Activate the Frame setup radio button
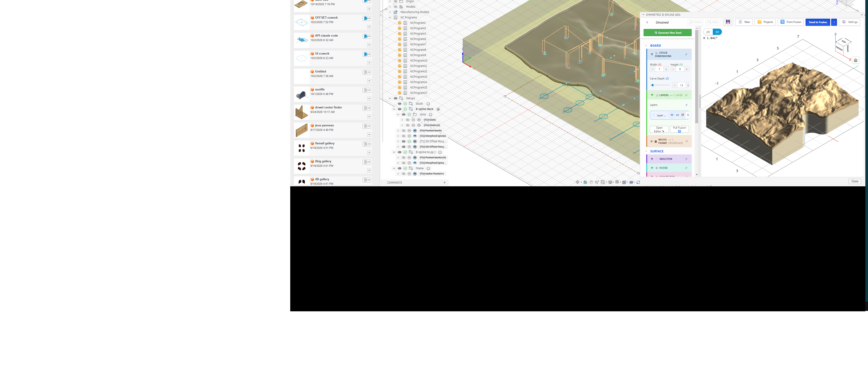 [x=428, y=168]
